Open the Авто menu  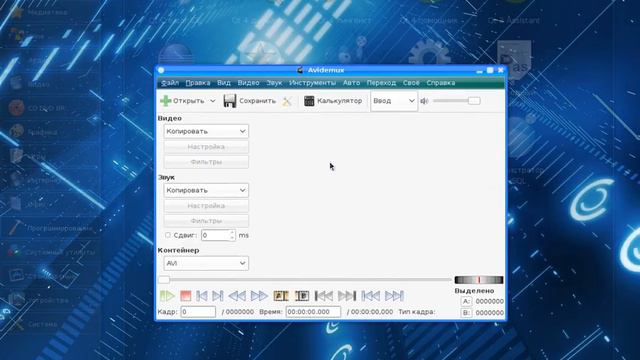pos(351,83)
